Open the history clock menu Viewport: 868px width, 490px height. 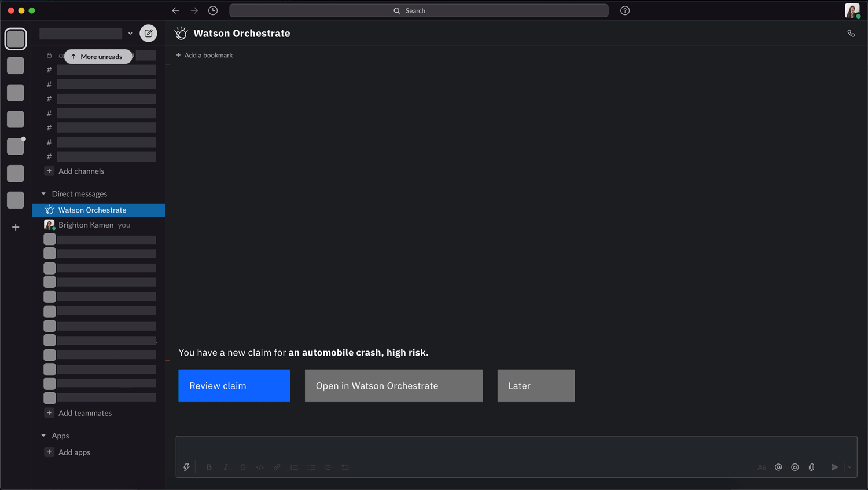213,10
